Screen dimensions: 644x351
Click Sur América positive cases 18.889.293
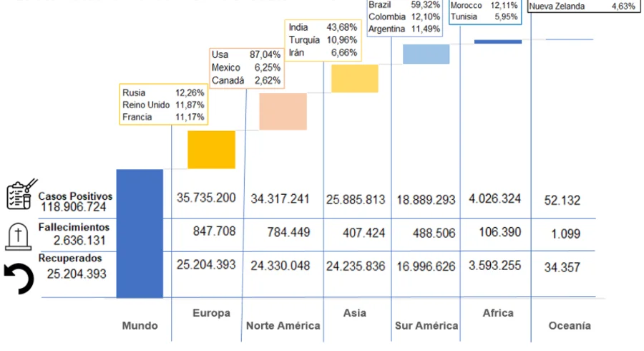[426, 200]
